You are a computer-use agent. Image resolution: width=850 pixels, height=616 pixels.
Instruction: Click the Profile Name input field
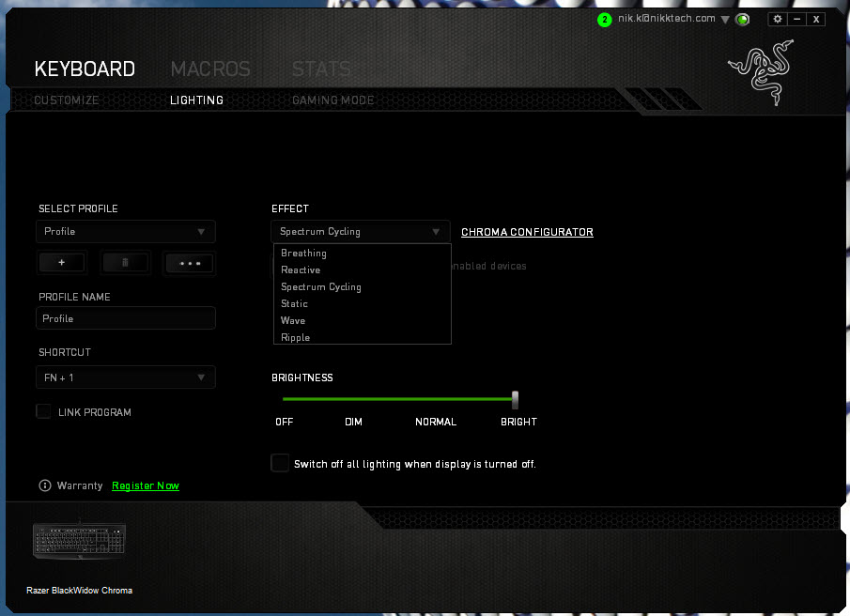pyautogui.click(x=126, y=318)
